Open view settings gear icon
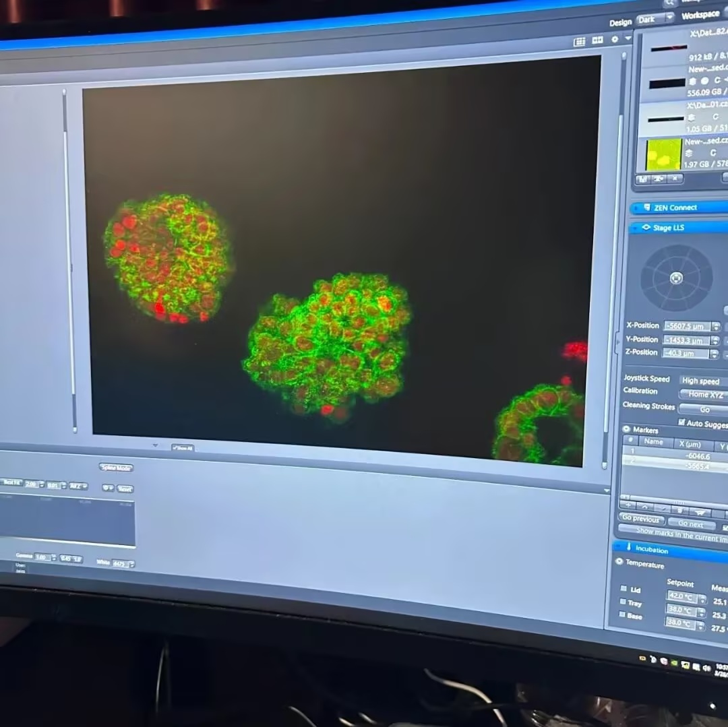Image resolution: width=728 pixels, height=727 pixels. [x=615, y=40]
